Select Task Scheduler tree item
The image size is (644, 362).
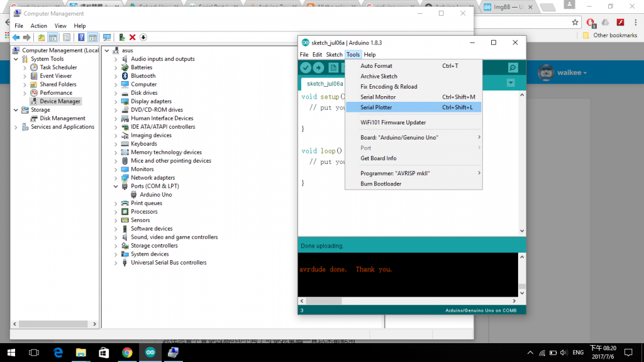[58, 67]
